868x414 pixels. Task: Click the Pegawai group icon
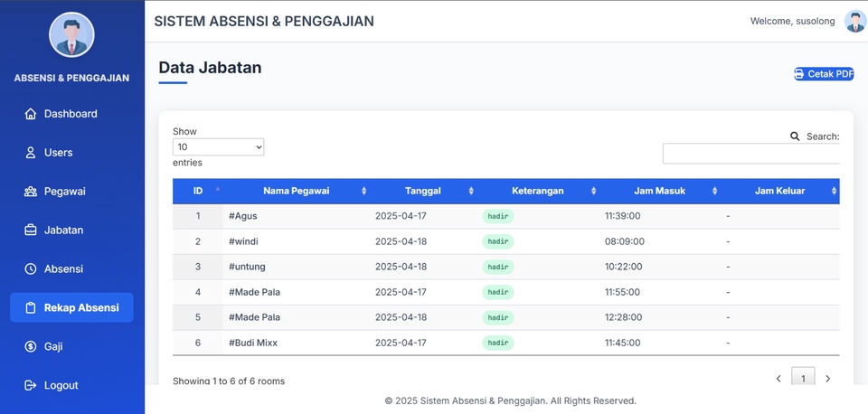31,192
